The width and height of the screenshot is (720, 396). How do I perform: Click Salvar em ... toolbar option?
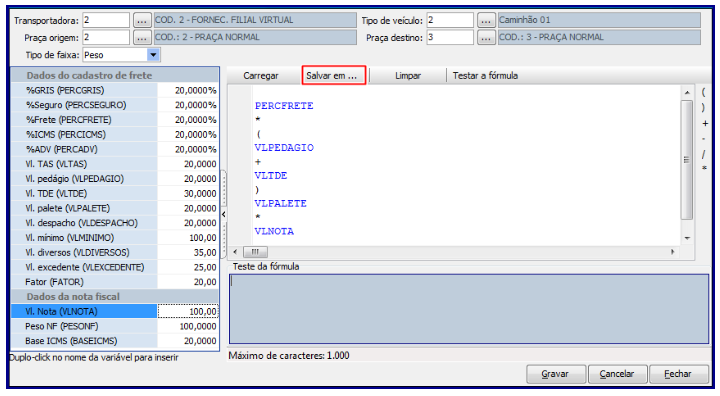point(334,75)
